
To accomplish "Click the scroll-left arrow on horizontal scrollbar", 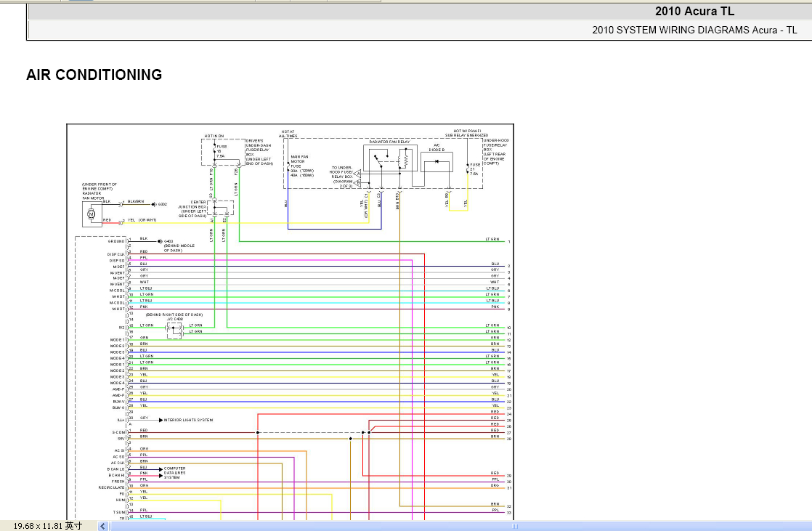I will 102,526.
